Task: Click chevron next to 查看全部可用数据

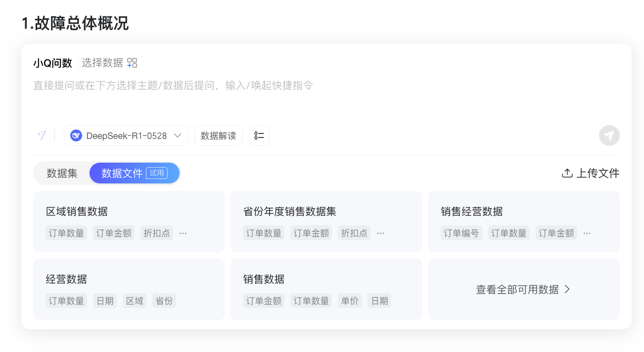Action: tap(567, 289)
